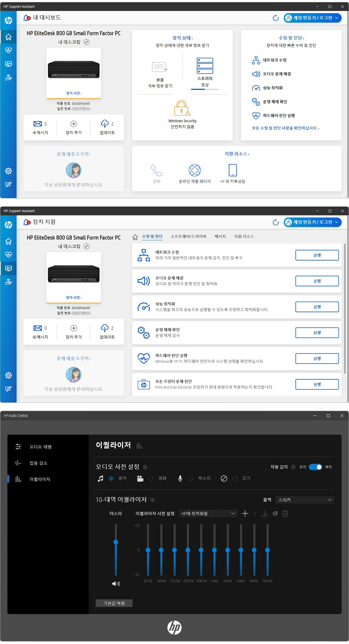The height and width of the screenshot is (644, 349).
Task: Expand 수정 및 진단 header in dashboard
Action: pyautogui.click(x=291, y=38)
